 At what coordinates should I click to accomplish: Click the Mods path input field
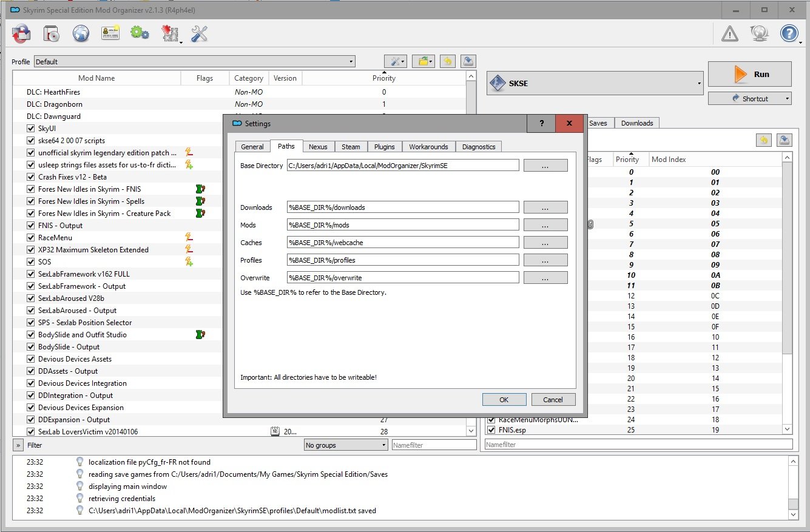tap(403, 225)
